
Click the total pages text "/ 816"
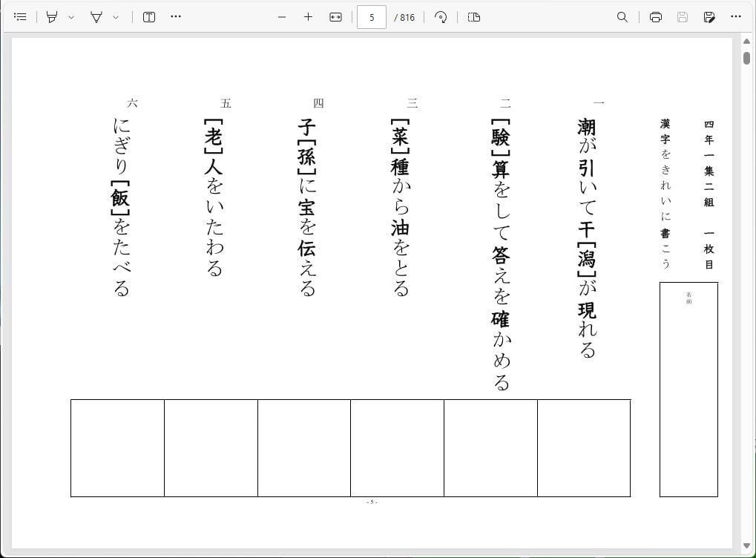(x=404, y=17)
